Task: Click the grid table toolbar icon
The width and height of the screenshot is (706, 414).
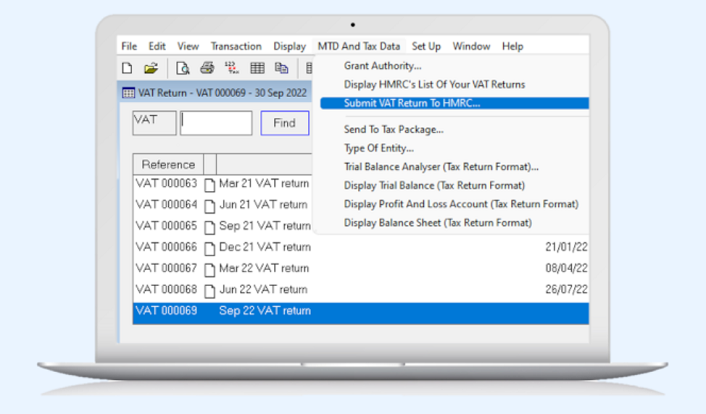Action: 257,68
